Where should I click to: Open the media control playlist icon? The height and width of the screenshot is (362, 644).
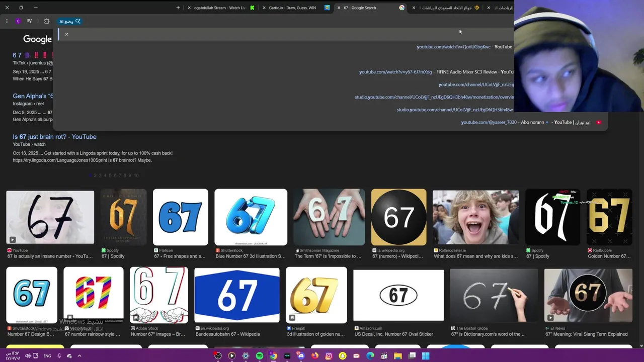point(30,21)
